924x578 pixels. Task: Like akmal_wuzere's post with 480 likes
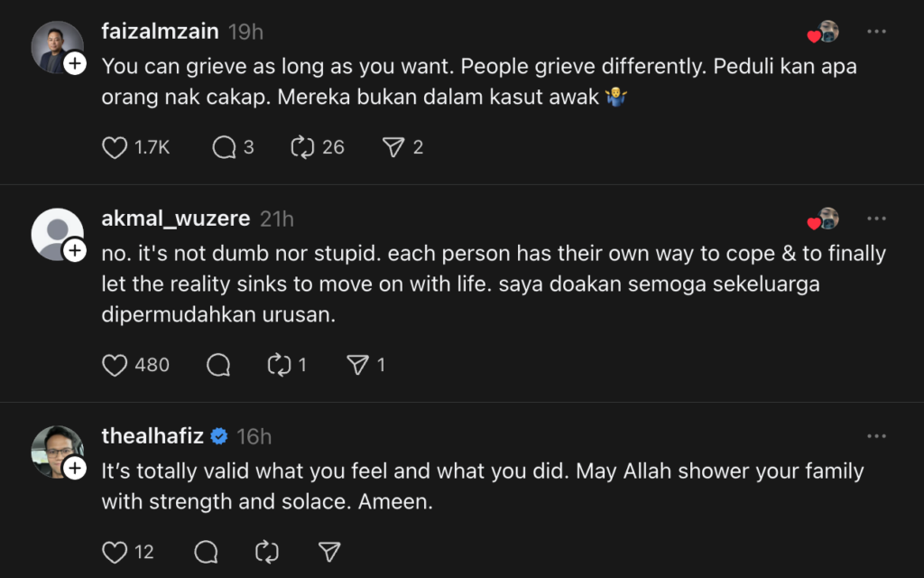(115, 365)
